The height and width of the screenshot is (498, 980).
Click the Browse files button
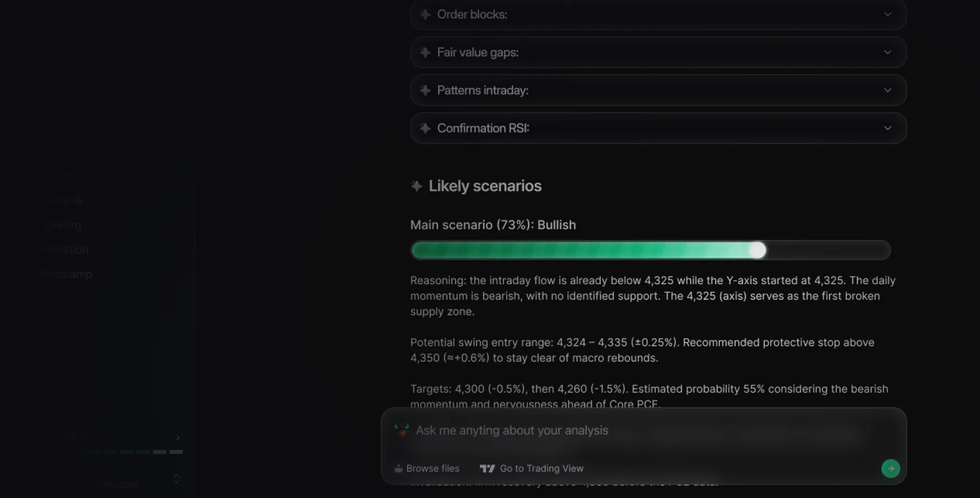[427, 469]
